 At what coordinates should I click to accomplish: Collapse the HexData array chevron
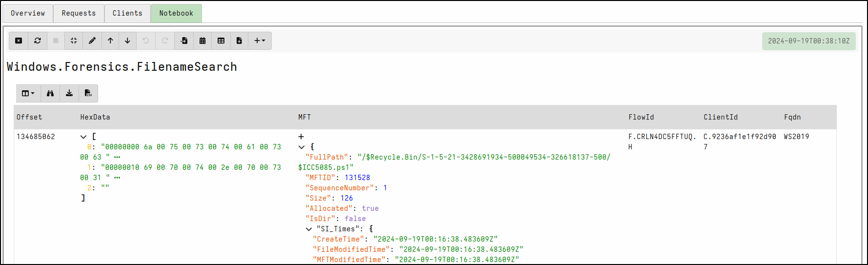83,137
